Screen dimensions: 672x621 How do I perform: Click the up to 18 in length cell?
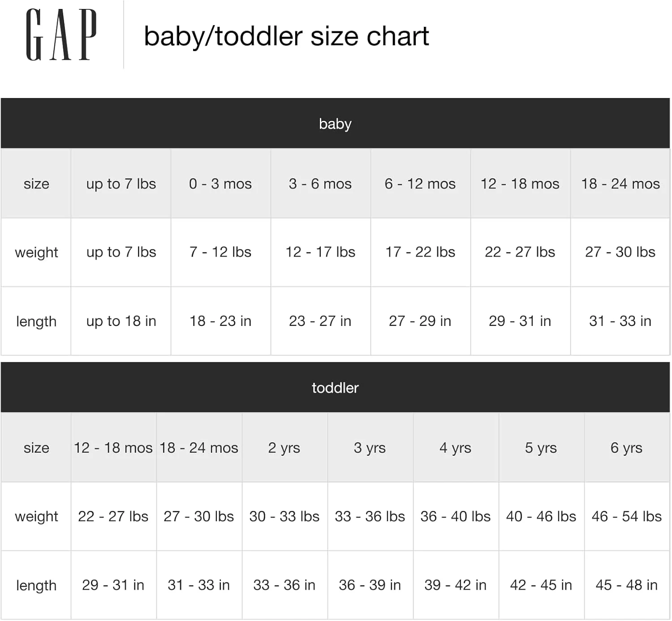point(121,321)
